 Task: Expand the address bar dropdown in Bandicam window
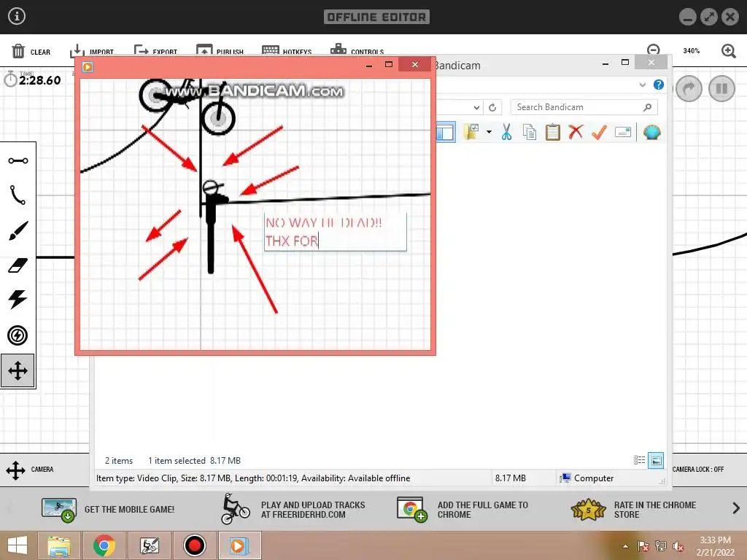[x=476, y=108]
